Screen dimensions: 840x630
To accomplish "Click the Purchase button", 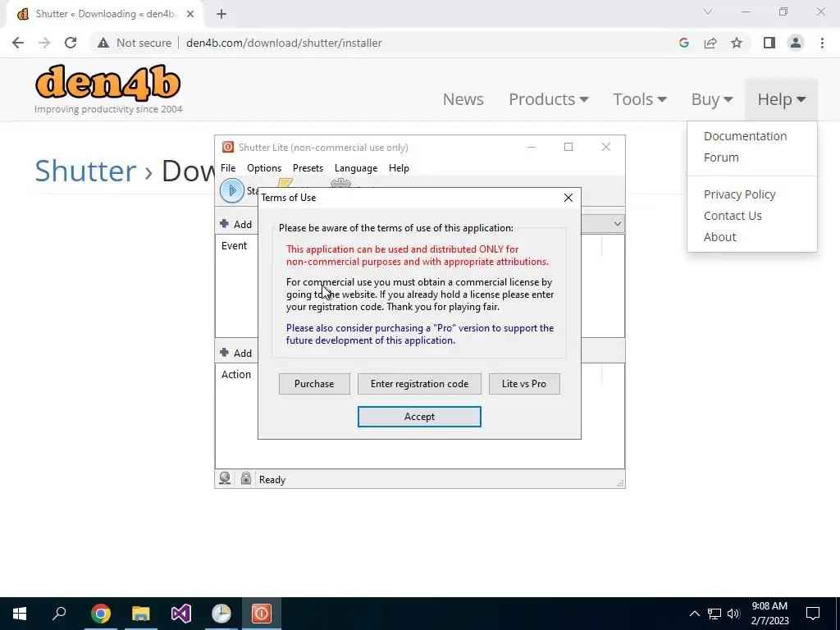I will [x=314, y=384].
